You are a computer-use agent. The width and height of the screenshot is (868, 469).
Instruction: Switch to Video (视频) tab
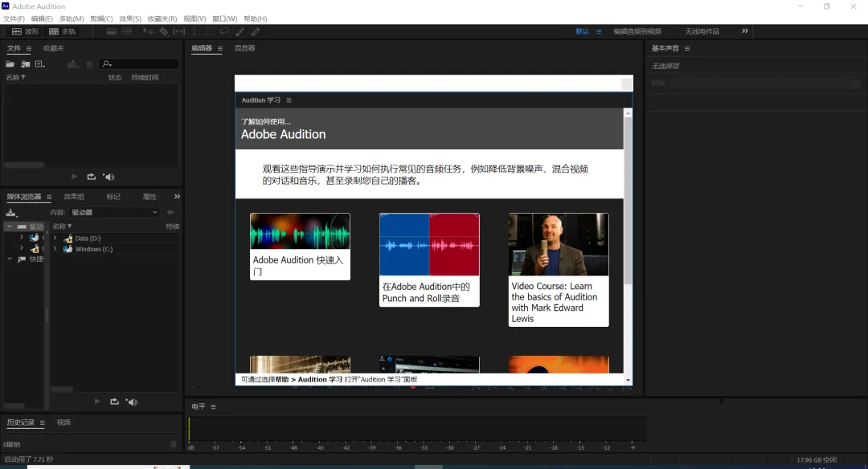pyautogui.click(x=63, y=422)
